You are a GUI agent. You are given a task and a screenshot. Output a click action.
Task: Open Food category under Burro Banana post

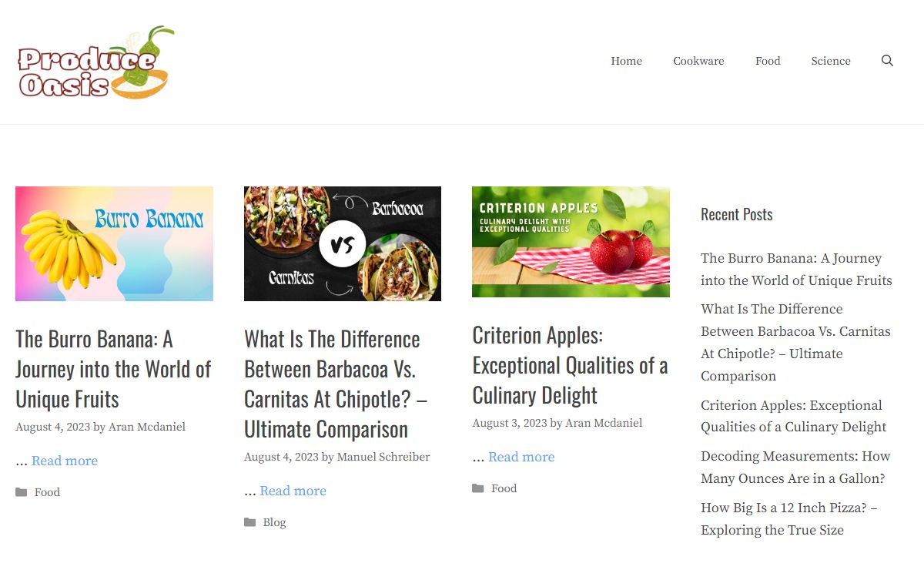(x=47, y=492)
